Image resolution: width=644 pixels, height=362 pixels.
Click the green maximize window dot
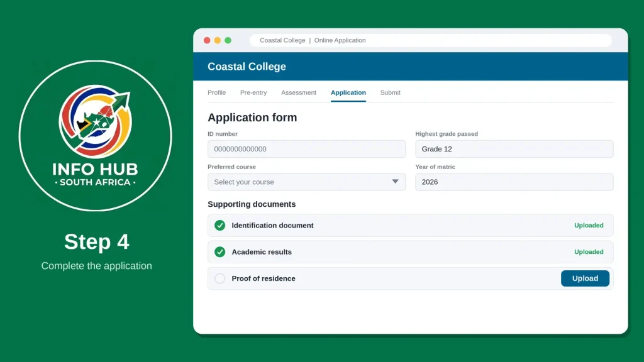pos(228,40)
